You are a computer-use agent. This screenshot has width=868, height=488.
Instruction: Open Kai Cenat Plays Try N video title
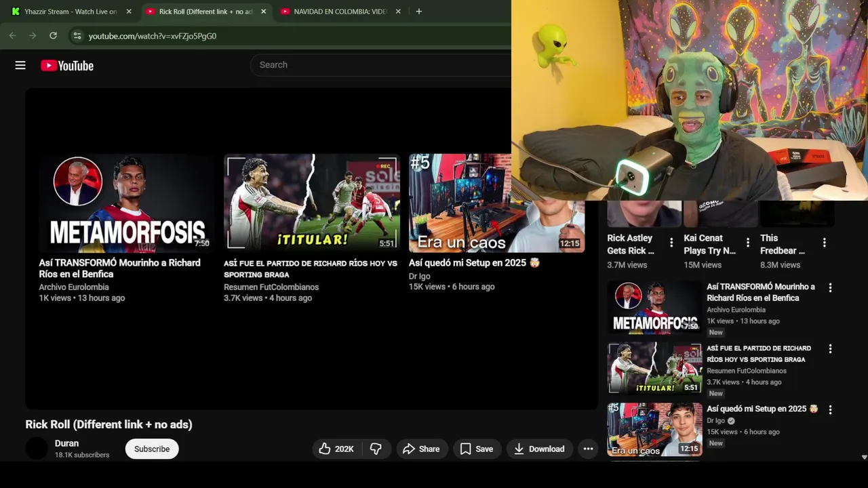[x=709, y=244]
